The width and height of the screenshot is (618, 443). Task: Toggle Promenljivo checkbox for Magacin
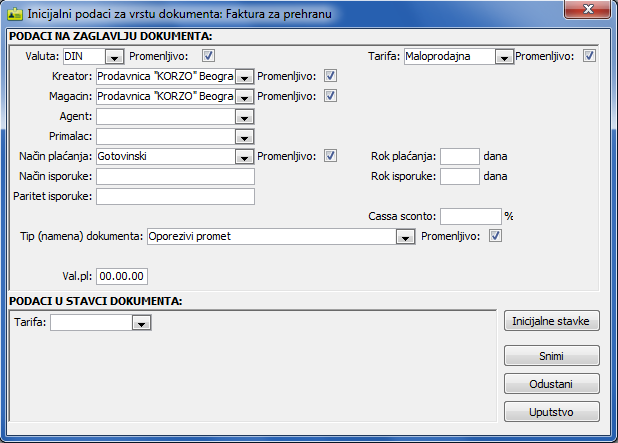coord(331,96)
